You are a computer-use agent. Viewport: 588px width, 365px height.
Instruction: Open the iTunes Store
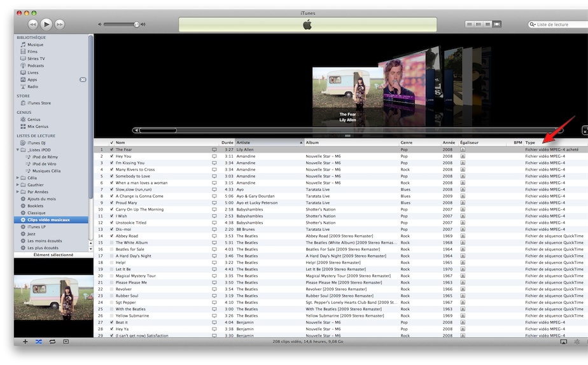pos(38,103)
